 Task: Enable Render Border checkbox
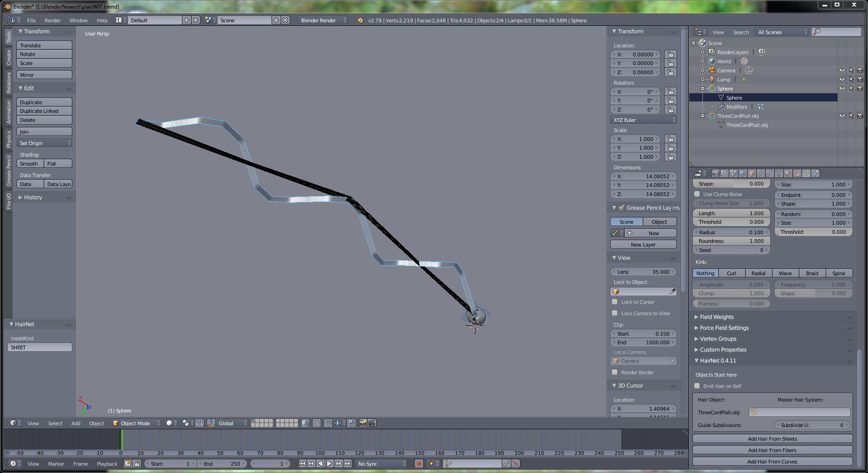tap(615, 372)
